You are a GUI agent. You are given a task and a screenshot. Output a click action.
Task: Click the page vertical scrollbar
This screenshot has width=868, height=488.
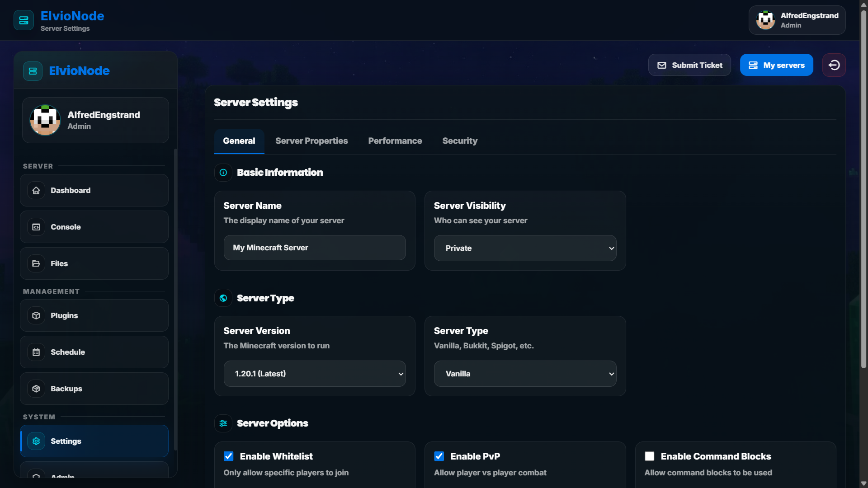863,190
